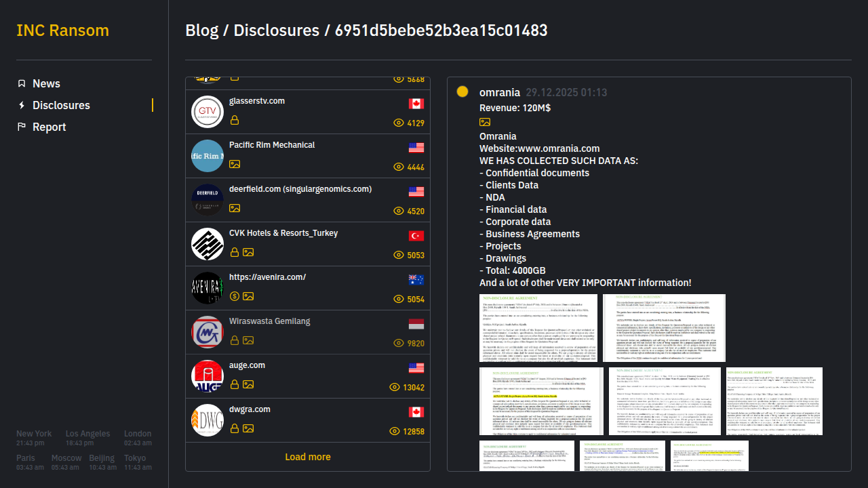Click the image icon under auge.com

[x=248, y=384]
